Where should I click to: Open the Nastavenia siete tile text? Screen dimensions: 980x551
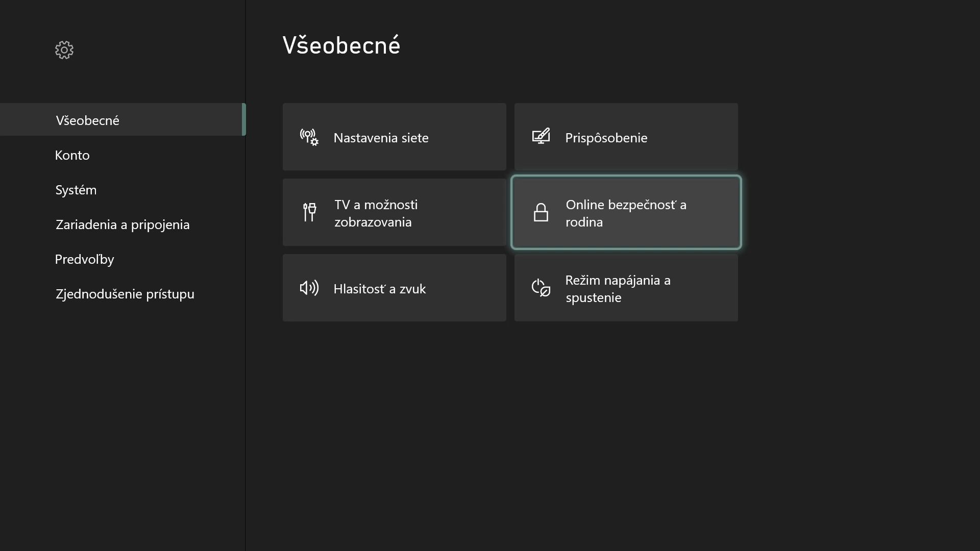coord(381,137)
